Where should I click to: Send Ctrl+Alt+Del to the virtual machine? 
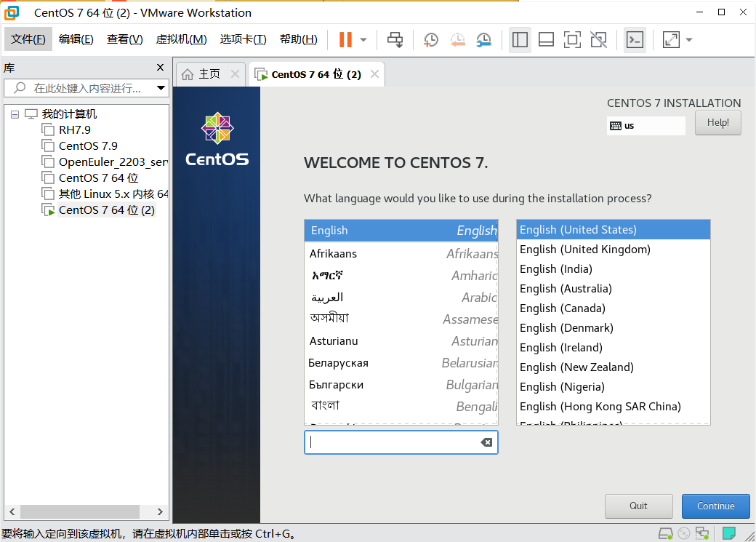(x=395, y=39)
